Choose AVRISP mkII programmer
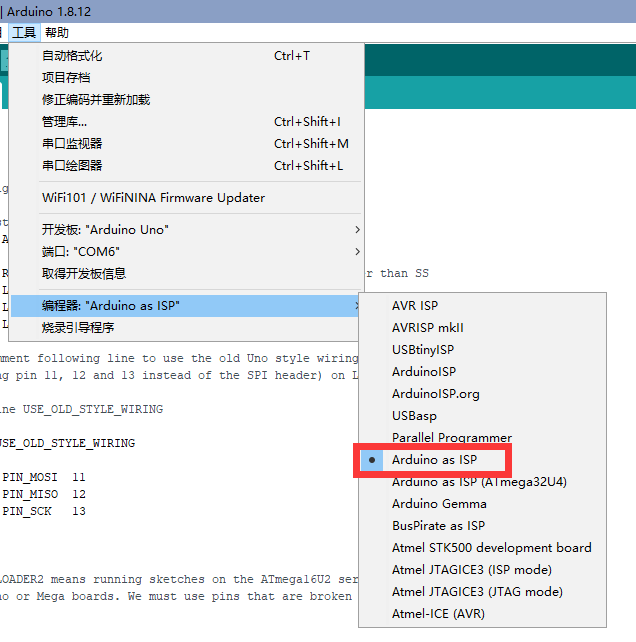The height and width of the screenshot is (642, 636). tap(482, 328)
